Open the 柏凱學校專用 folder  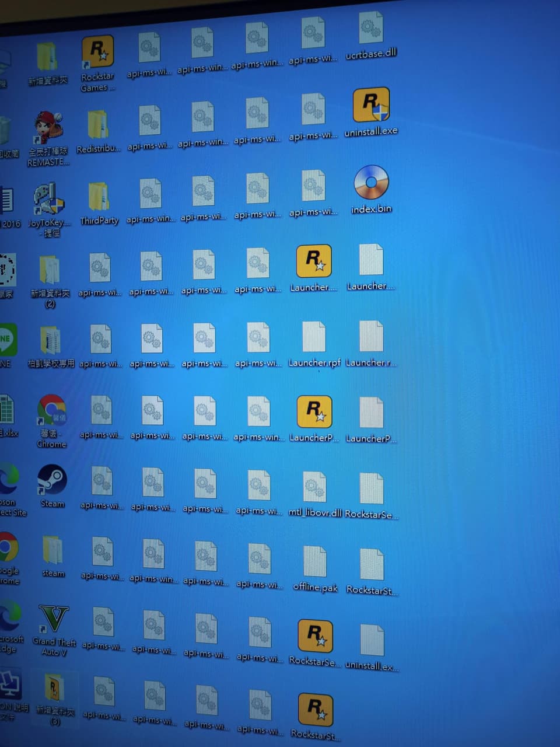click(51, 341)
